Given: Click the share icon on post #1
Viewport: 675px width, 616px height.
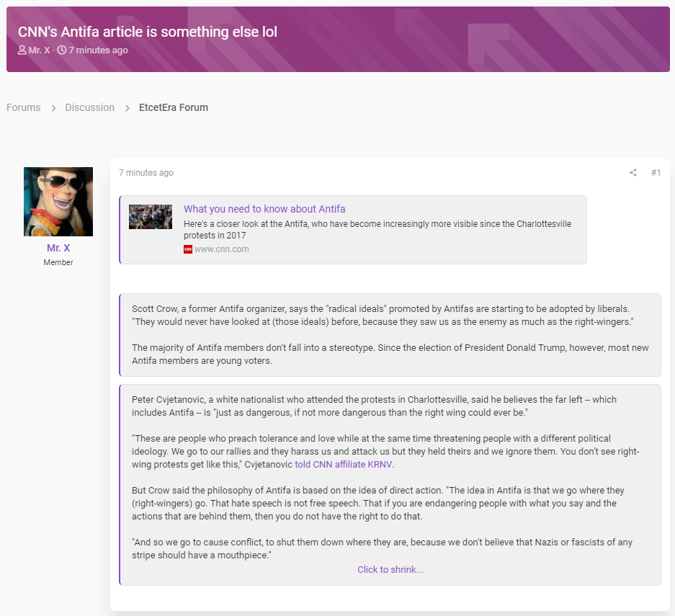Looking at the screenshot, I should [x=632, y=173].
